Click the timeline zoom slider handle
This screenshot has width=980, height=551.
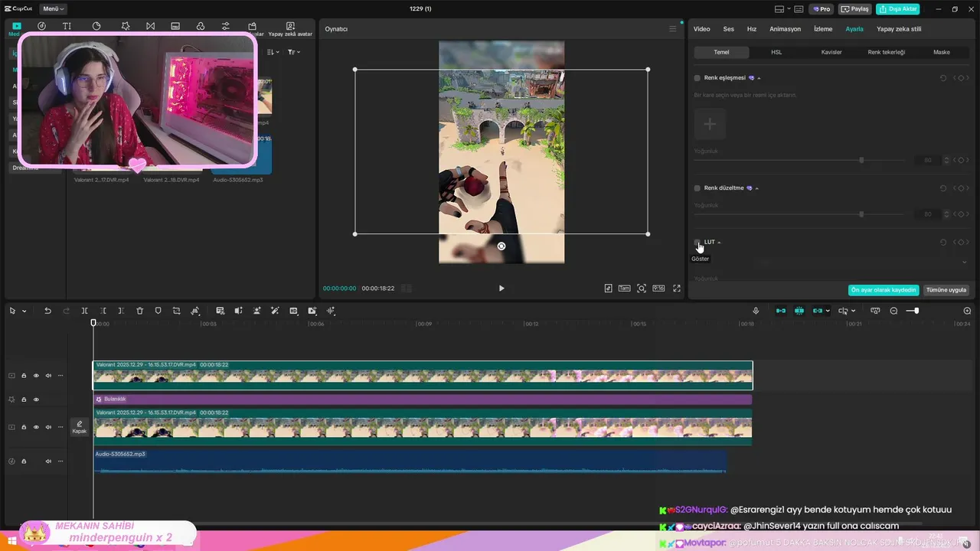click(916, 311)
